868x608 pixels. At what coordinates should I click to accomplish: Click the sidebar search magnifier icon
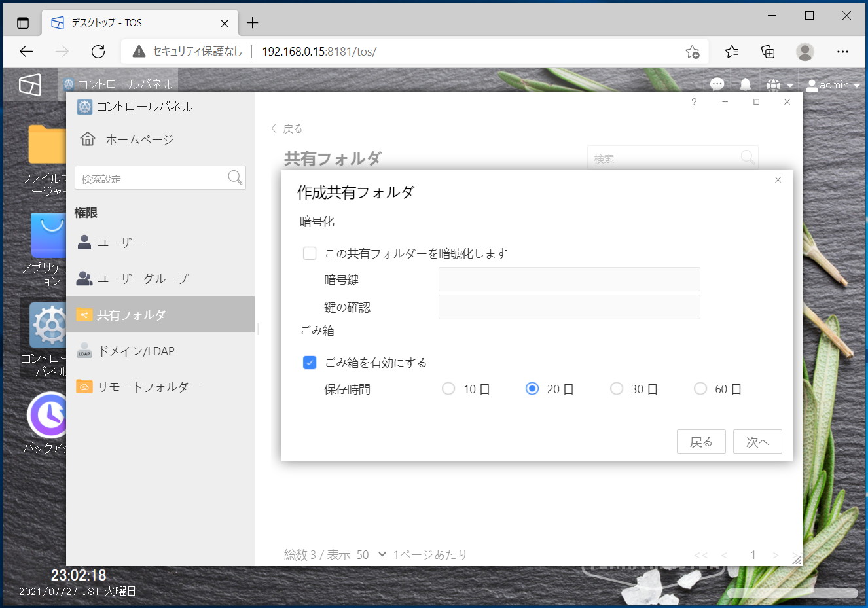[x=235, y=177]
